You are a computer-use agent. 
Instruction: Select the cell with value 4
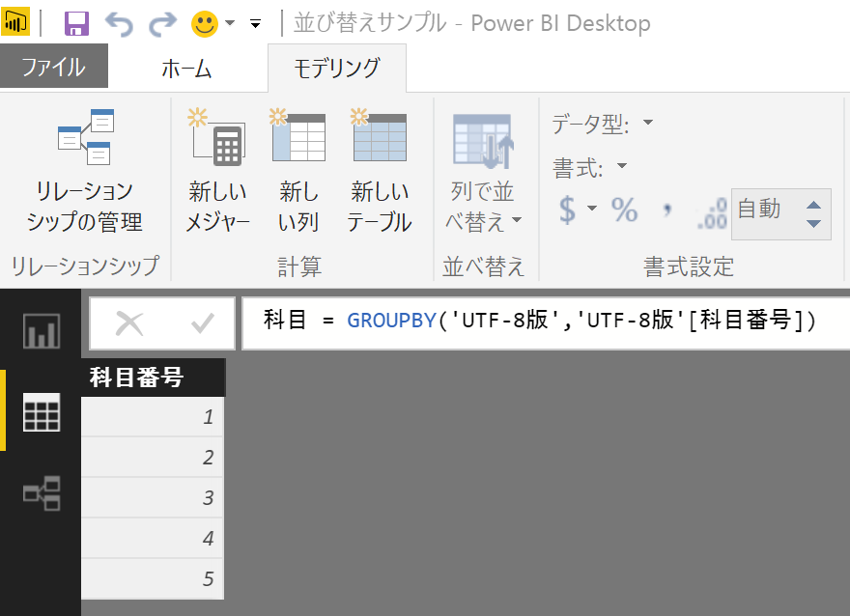(153, 538)
